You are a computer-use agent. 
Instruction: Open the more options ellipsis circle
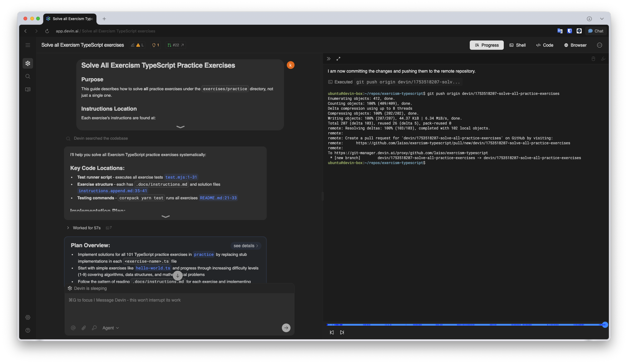[600, 45]
